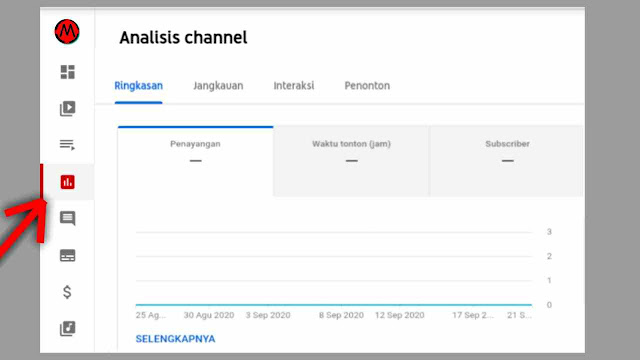The image size is (640, 360).
Task: Click the '12 Sep 2020' axis label
Action: pos(400,315)
